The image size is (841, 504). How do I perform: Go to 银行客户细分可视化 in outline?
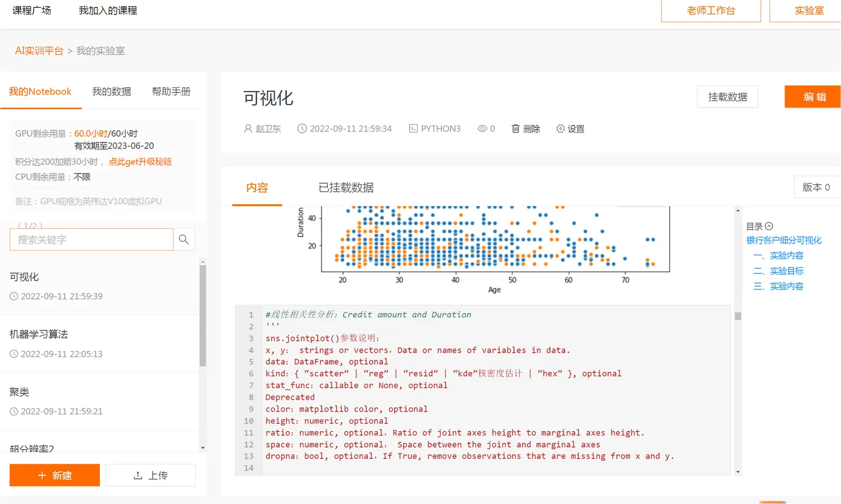pos(784,240)
